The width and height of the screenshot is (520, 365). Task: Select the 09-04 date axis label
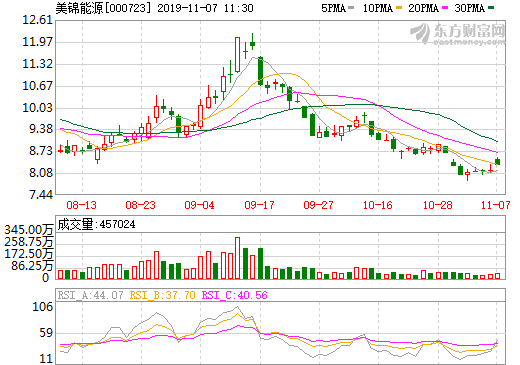pos(200,205)
